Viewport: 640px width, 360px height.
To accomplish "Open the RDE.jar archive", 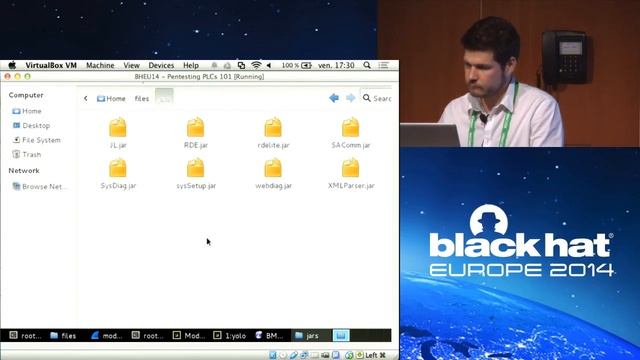I will pyautogui.click(x=196, y=132).
